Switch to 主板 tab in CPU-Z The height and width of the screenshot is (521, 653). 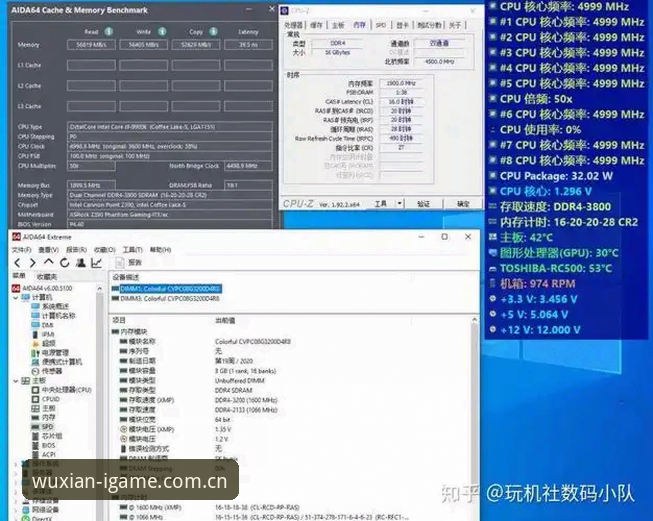point(338,25)
